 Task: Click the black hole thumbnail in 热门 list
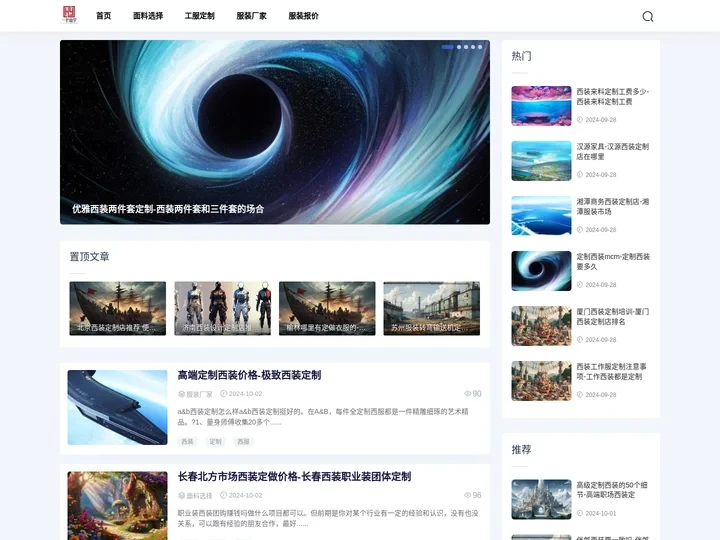[541, 271]
